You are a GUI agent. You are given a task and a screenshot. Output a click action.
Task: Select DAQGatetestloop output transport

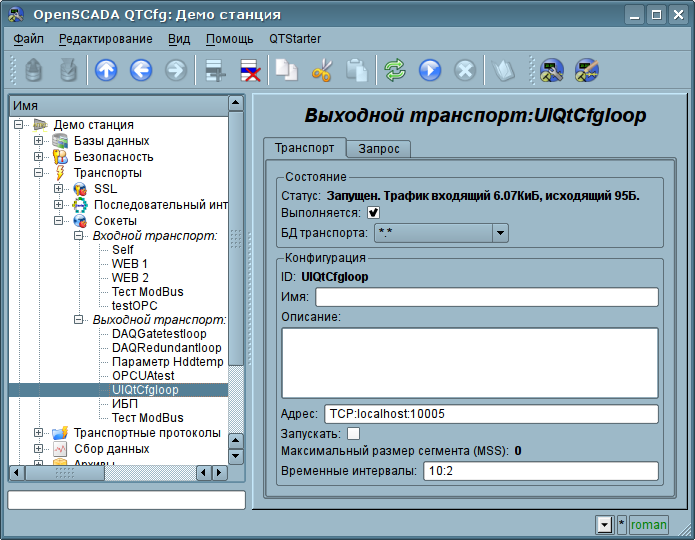160,334
